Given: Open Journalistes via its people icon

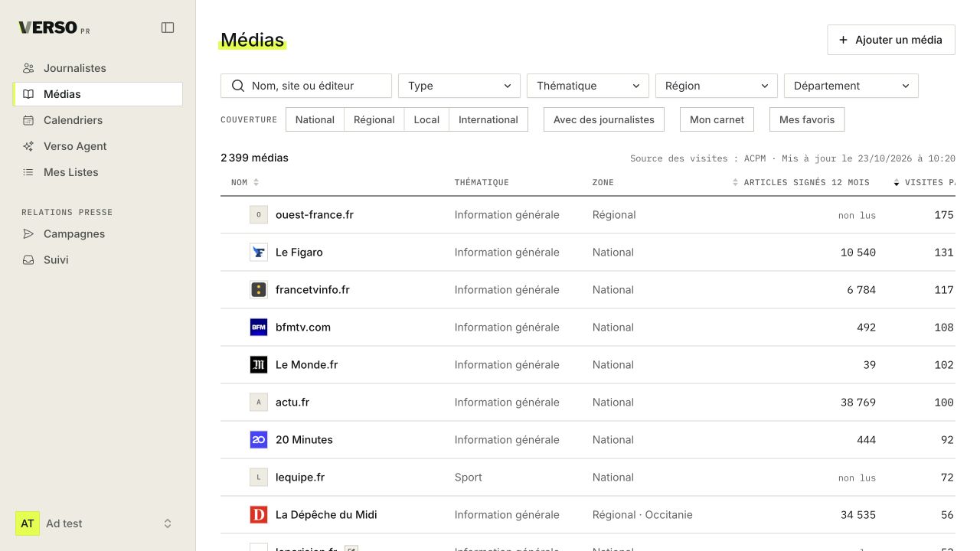Looking at the screenshot, I should [x=28, y=68].
